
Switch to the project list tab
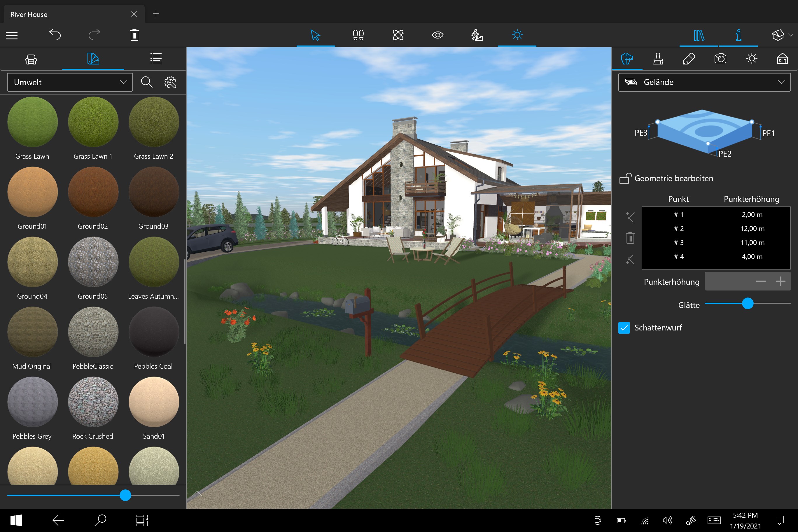coord(156,59)
